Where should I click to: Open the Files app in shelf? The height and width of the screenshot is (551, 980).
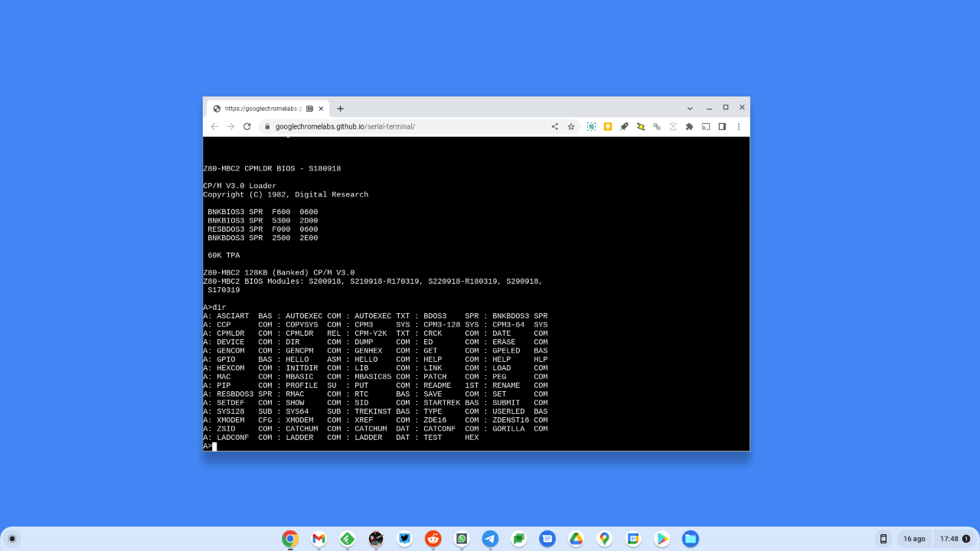tap(691, 539)
